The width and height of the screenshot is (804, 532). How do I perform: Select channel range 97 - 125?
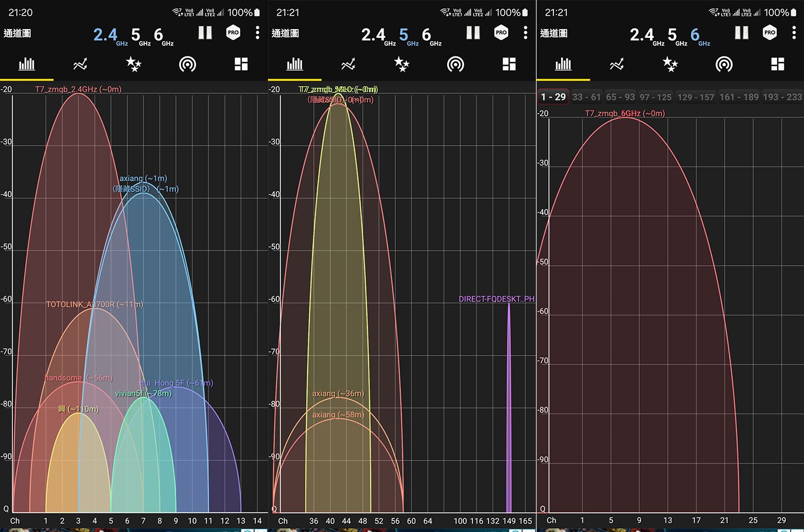[x=655, y=97]
